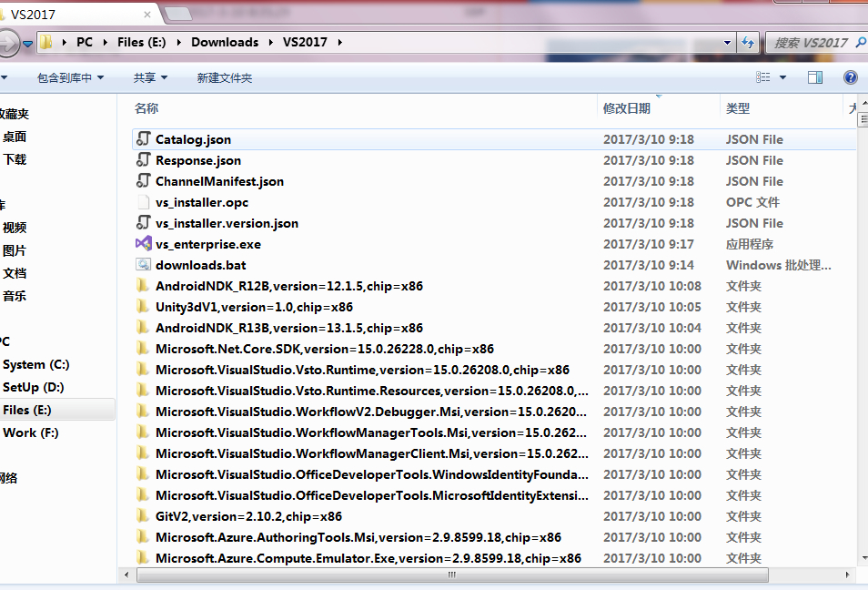This screenshot has height=590, width=868.
Task: Click the search magnifier icon
Action: tap(860, 42)
